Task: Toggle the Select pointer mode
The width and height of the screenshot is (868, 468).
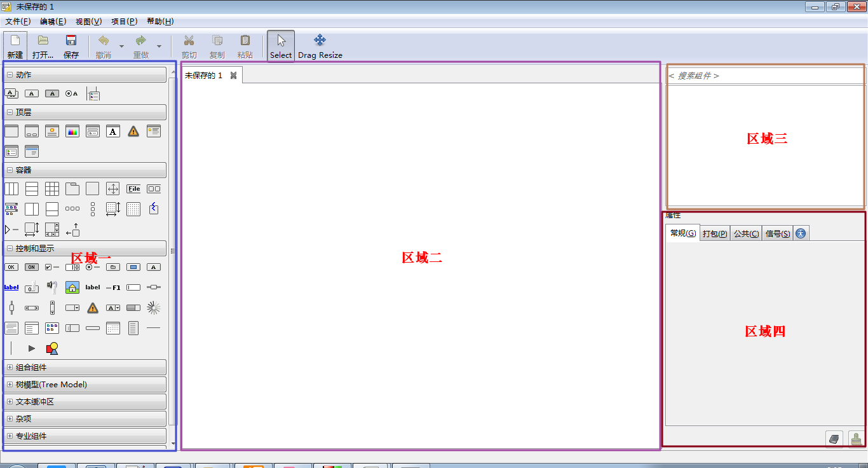Action: (281, 46)
